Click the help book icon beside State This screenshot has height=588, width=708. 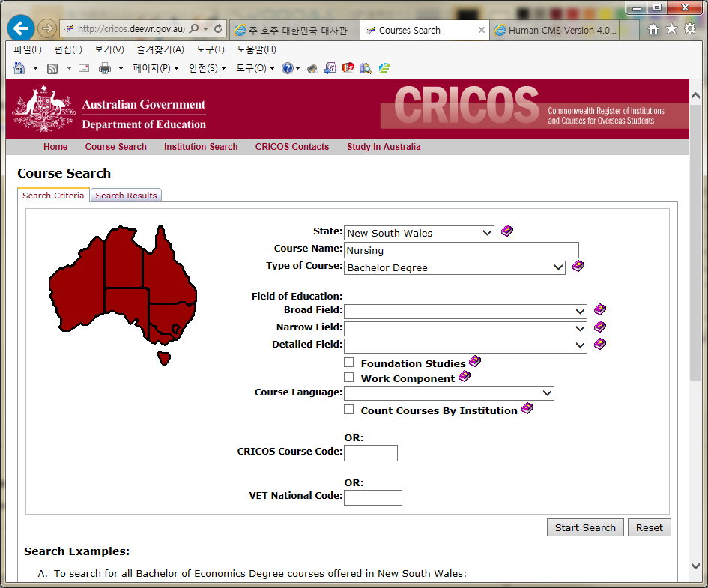[x=507, y=231]
